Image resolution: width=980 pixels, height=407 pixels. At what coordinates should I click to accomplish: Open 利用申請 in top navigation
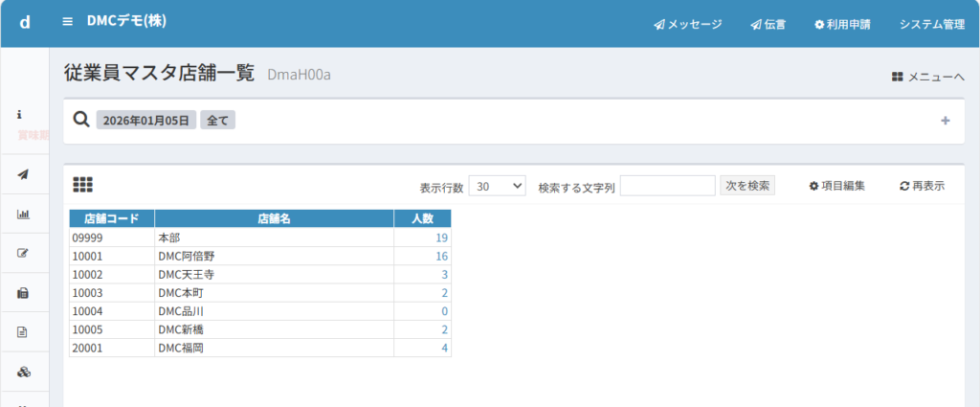(x=842, y=24)
